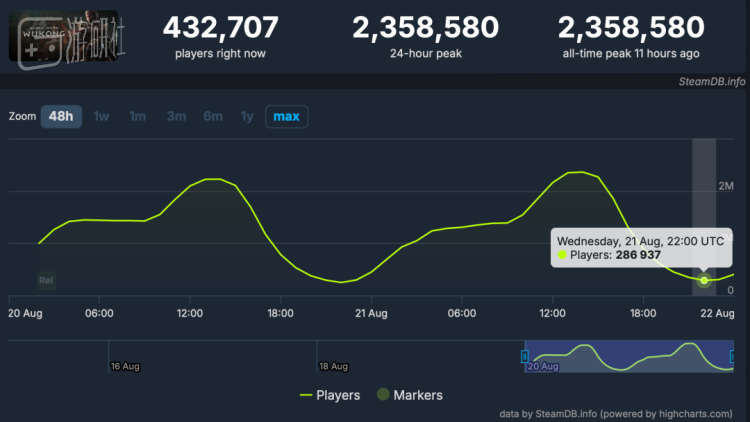
Task: Switch zoom to 1w range
Action: point(101,116)
